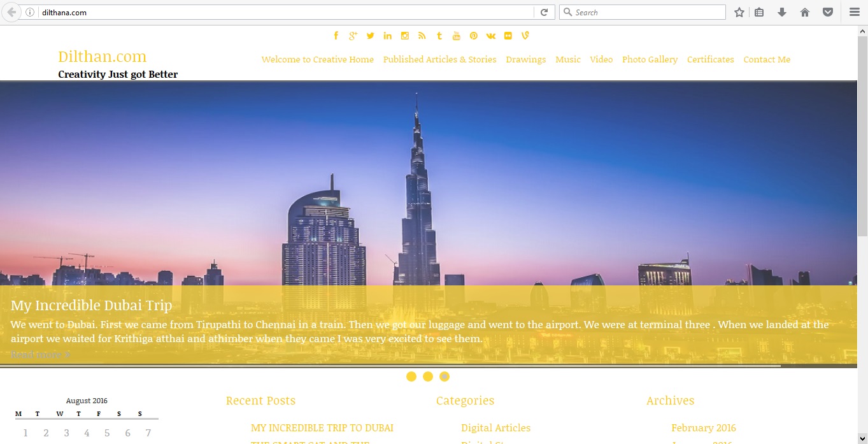
Task: Open the February 2016 archive link
Action: (703, 427)
